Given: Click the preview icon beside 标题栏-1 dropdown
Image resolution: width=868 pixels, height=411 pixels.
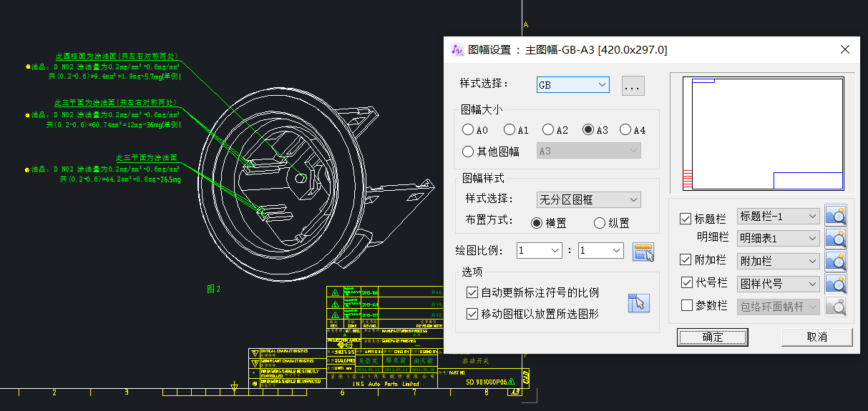Looking at the screenshot, I should [x=836, y=216].
